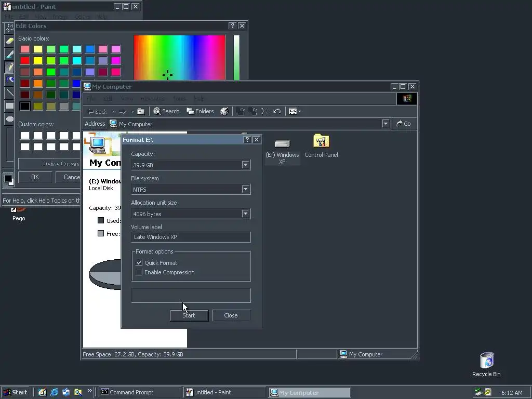Click Define Custom Colors button

(49, 164)
